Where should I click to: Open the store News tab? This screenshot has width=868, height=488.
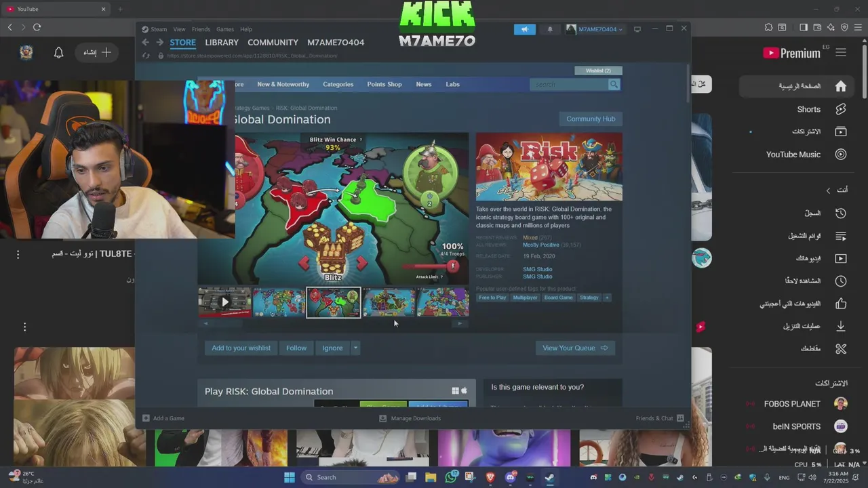tap(424, 85)
